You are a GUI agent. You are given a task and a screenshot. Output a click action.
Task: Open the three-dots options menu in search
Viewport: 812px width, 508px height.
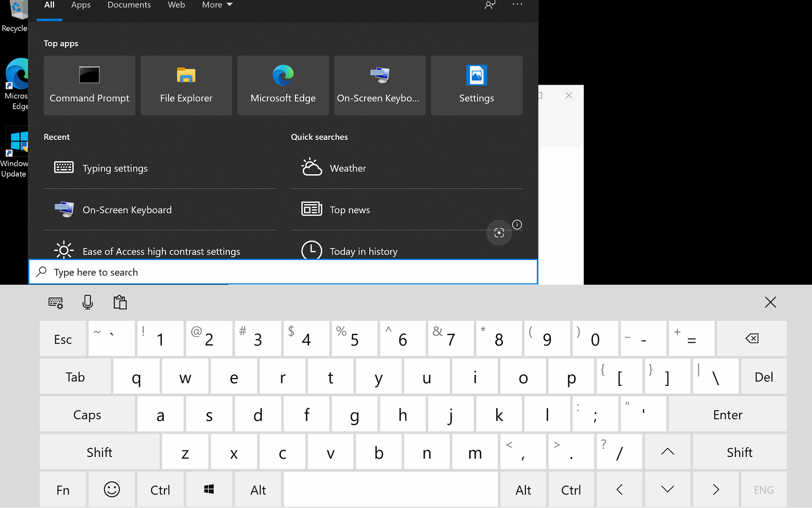pyautogui.click(x=517, y=4)
